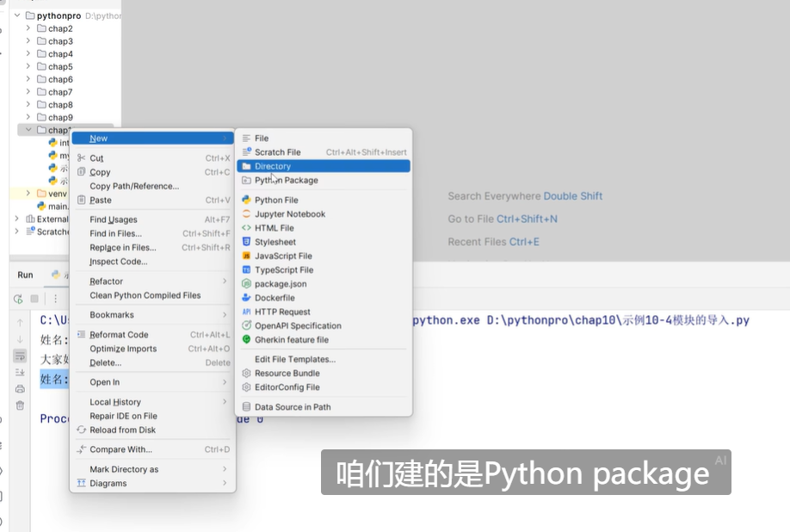
Task: Select Compare With... entry
Action: point(152,449)
